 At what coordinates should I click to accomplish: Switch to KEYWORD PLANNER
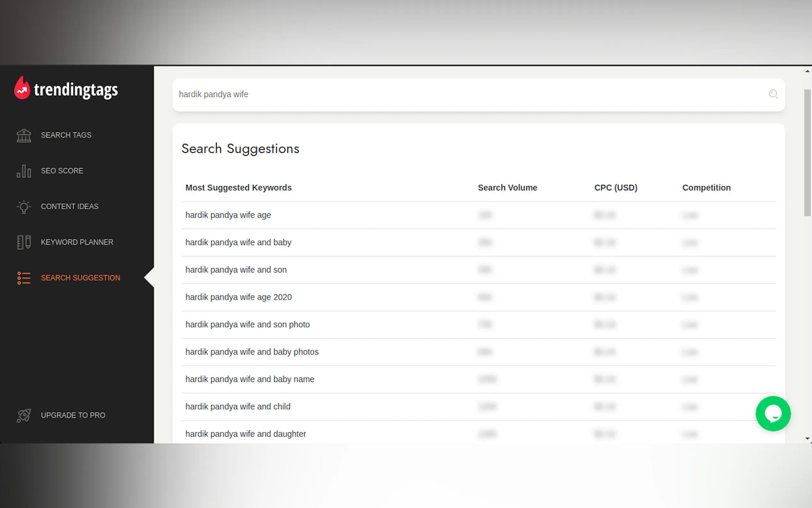click(77, 242)
